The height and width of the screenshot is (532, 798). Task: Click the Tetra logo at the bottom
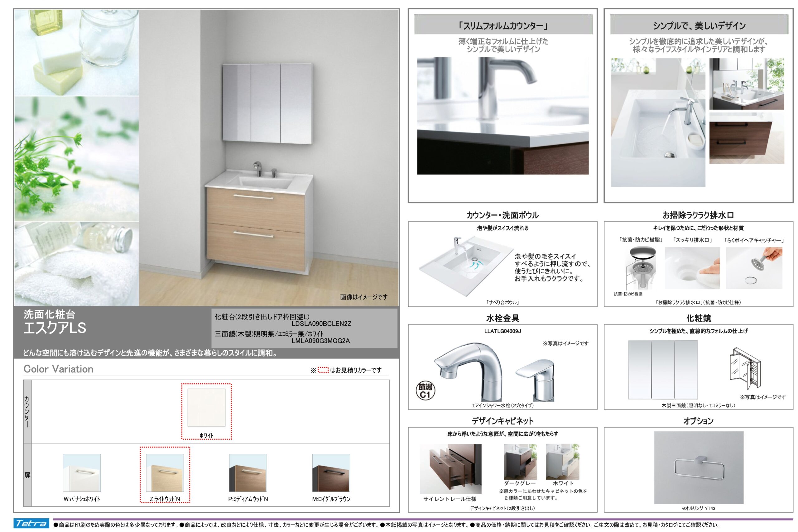click(x=31, y=524)
